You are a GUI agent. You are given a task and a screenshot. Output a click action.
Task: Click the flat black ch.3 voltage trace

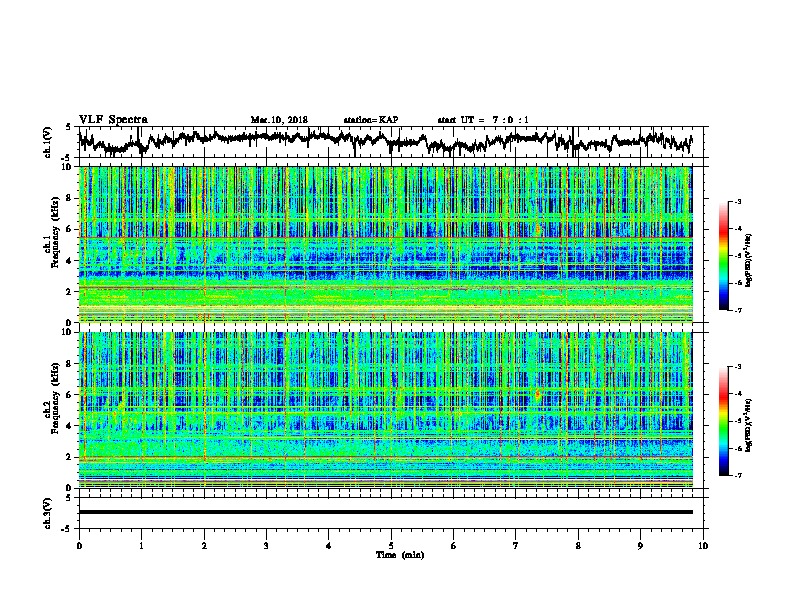tap(385, 512)
